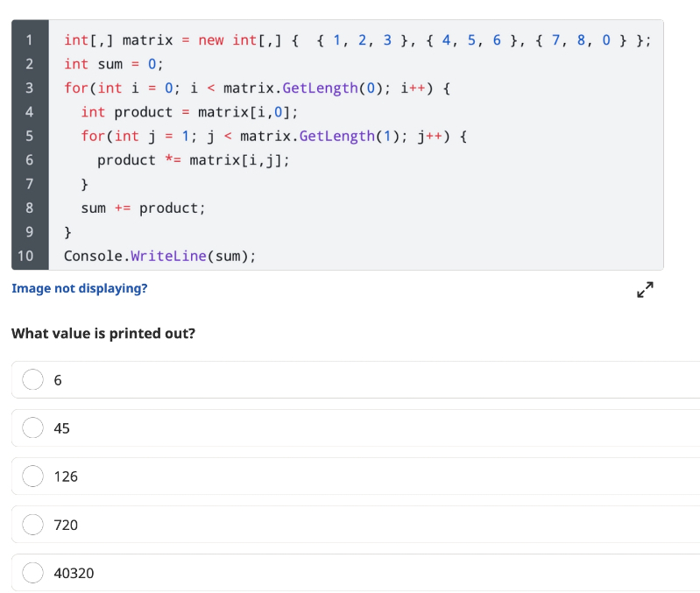Click the "int product = matrix[i,0];" line
This screenshot has height=593, width=700.
(x=189, y=112)
